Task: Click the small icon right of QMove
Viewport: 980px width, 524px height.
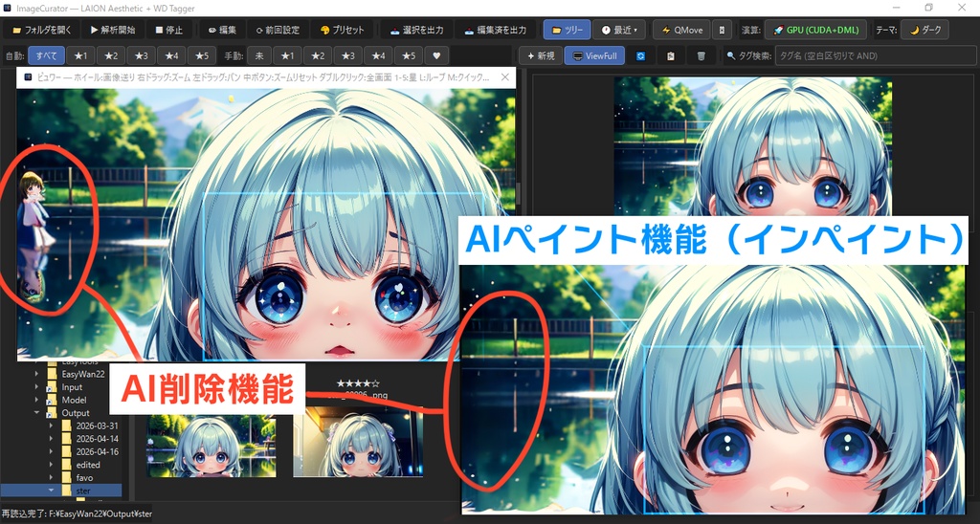Action: click(723, 30)
